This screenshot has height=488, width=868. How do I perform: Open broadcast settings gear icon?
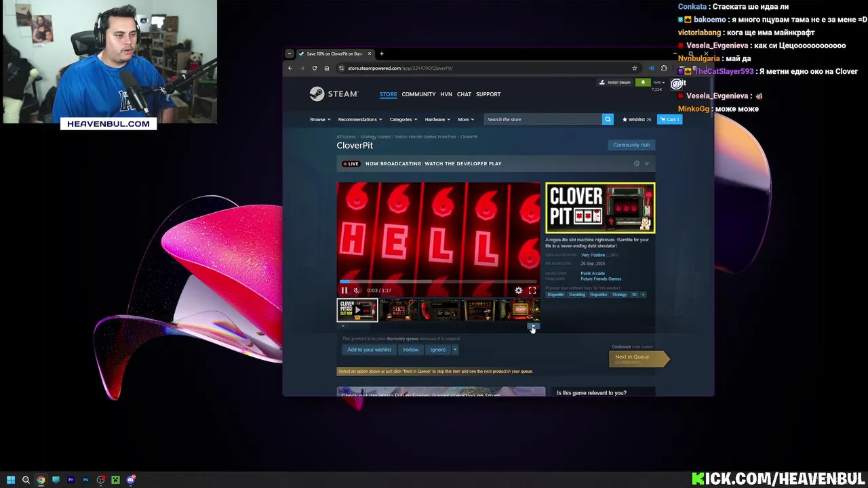637,163
